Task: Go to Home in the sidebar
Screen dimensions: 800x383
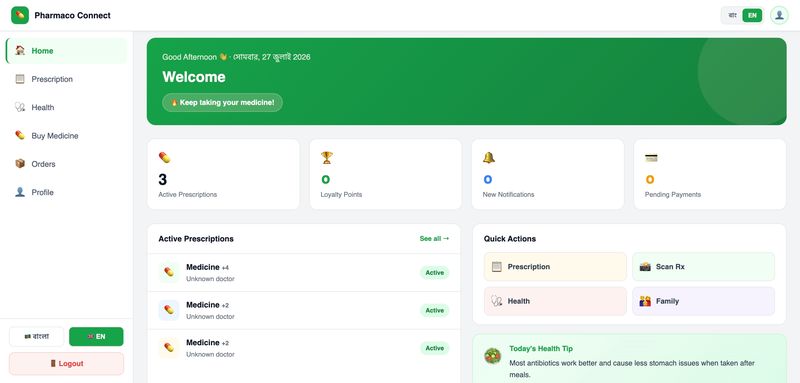Action: (66, 50)
